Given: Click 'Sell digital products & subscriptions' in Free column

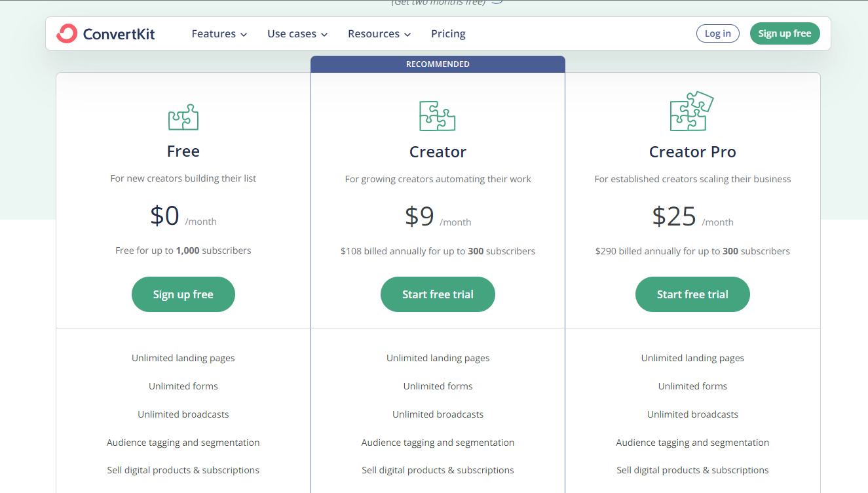Looking at the screenshot, I should (183, 470).
